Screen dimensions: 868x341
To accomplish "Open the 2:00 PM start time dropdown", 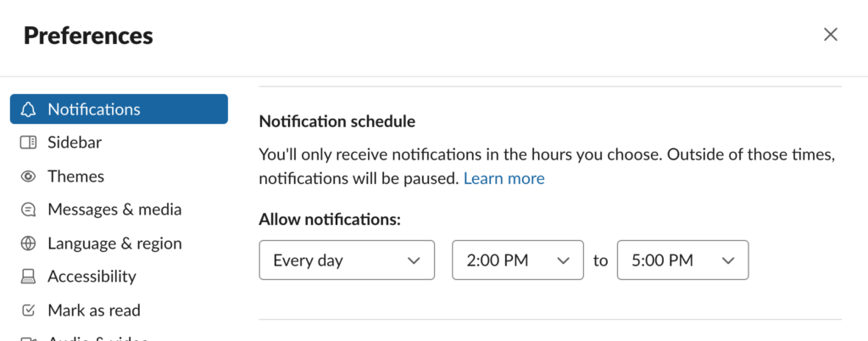I will coord(518,260).
